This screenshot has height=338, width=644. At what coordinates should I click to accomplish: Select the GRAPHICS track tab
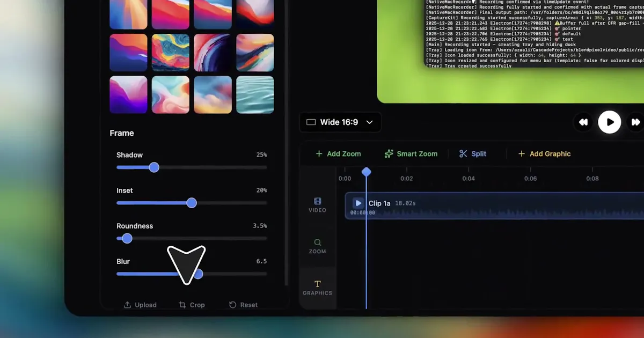(318, 288)
